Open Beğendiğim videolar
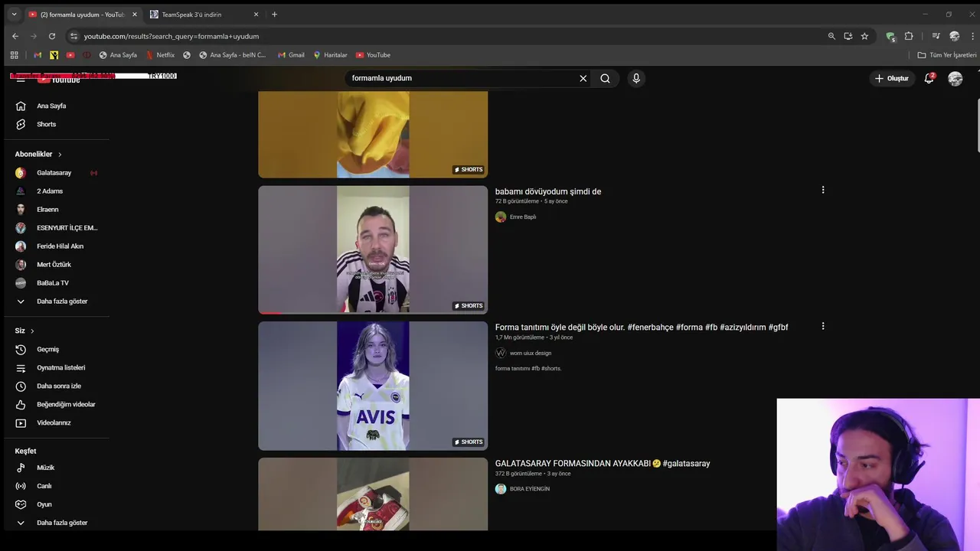 coord(66,405)
